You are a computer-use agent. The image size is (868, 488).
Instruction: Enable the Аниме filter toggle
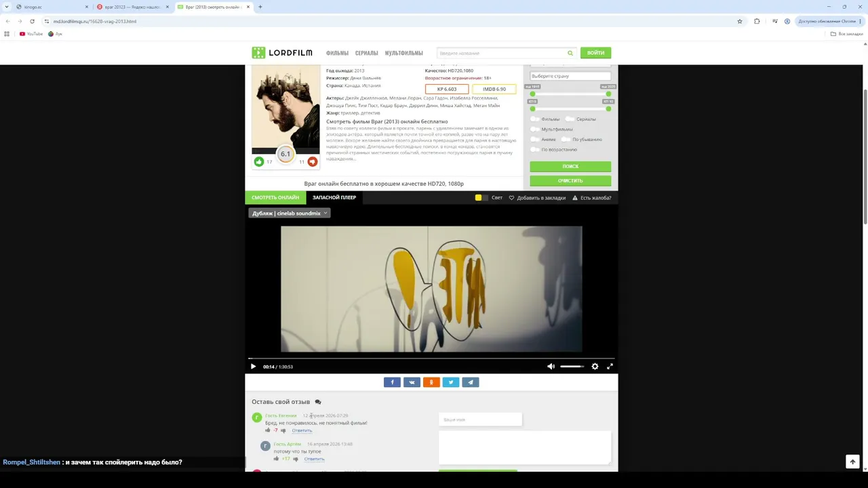[x=536, y=140]
